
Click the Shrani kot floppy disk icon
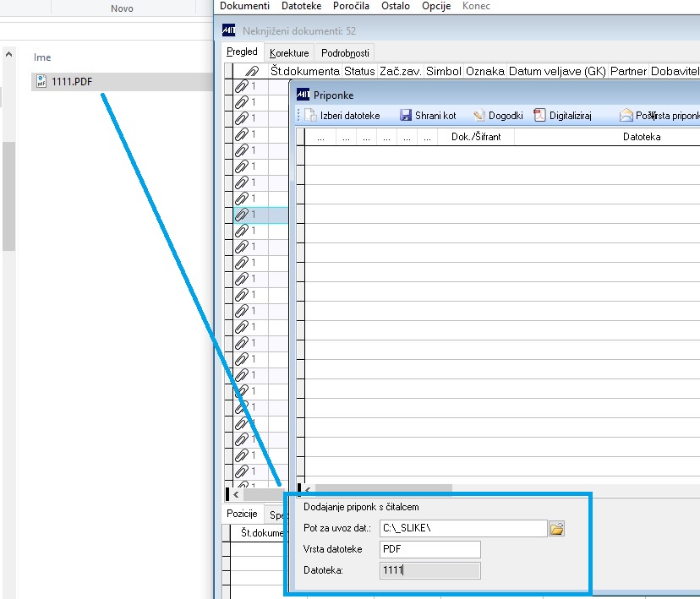(x=405, y=116)
